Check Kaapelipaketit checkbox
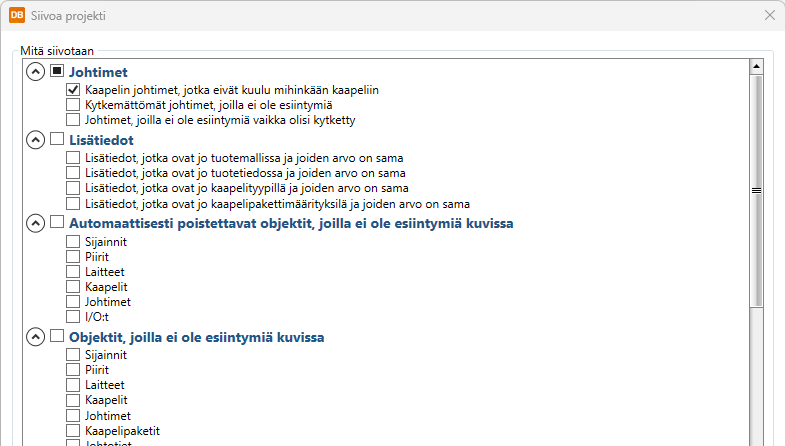 tap(73, 430)
